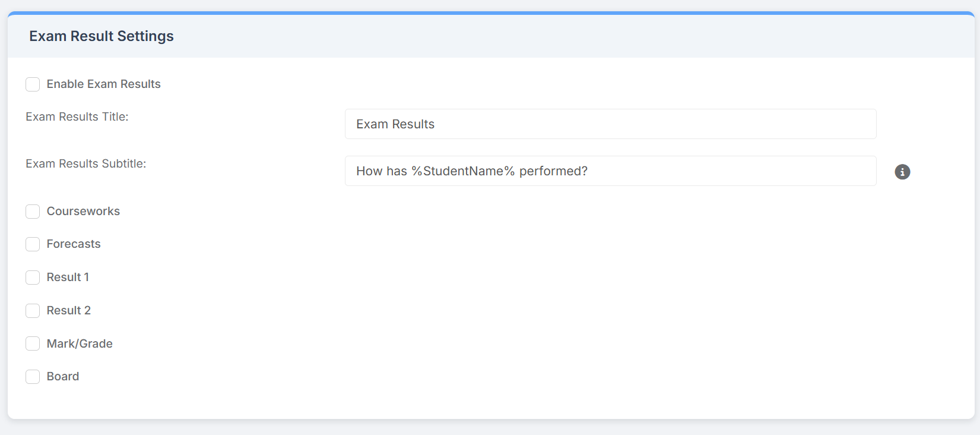The height and width of the screenshot is (435, 980).
Task: Click into the Exam Results Subtitle field
Action: click(610, 171)
